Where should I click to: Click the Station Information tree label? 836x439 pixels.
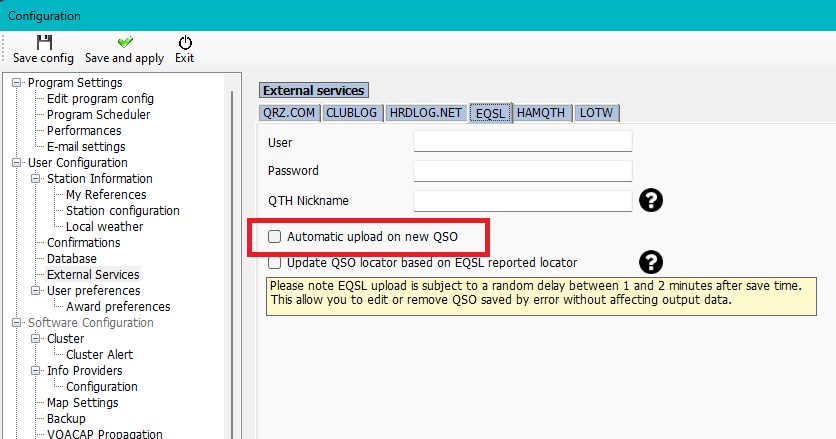100,179
